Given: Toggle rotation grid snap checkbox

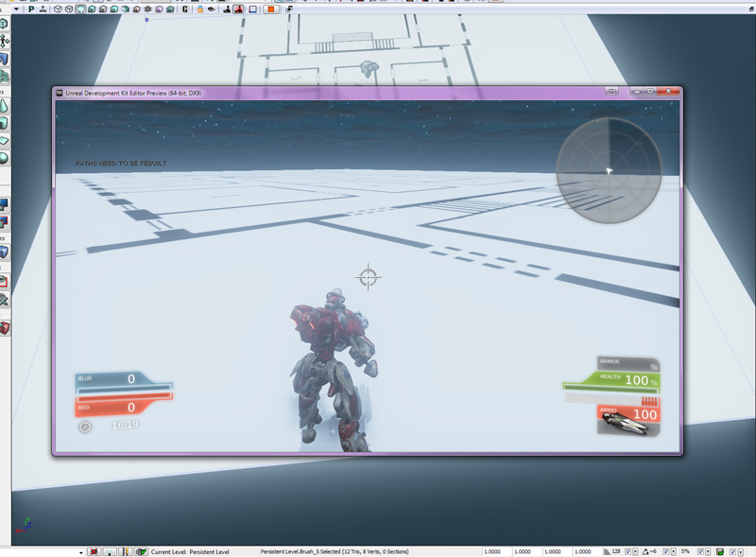Looking at the screenshot, I should (666, 551).
